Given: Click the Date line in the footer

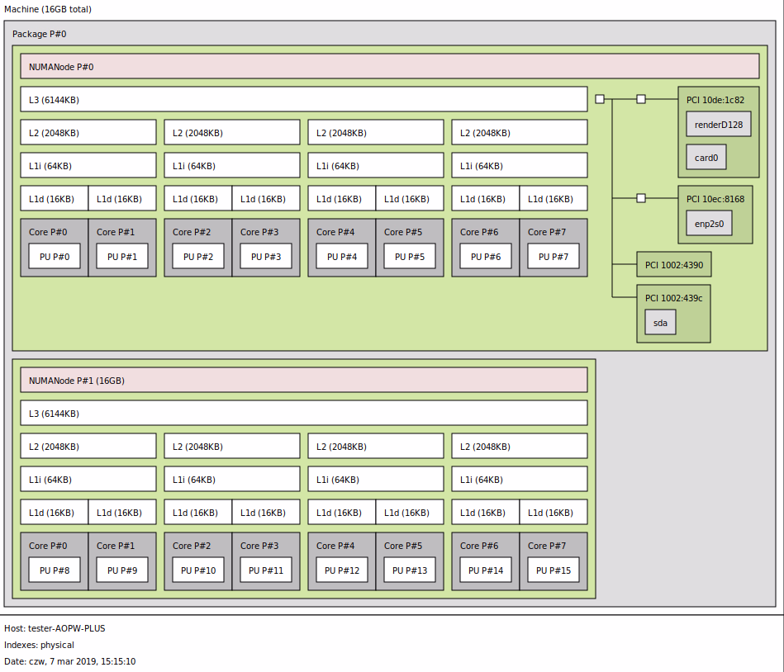Looking at the screenshot, I should [69, 661].
